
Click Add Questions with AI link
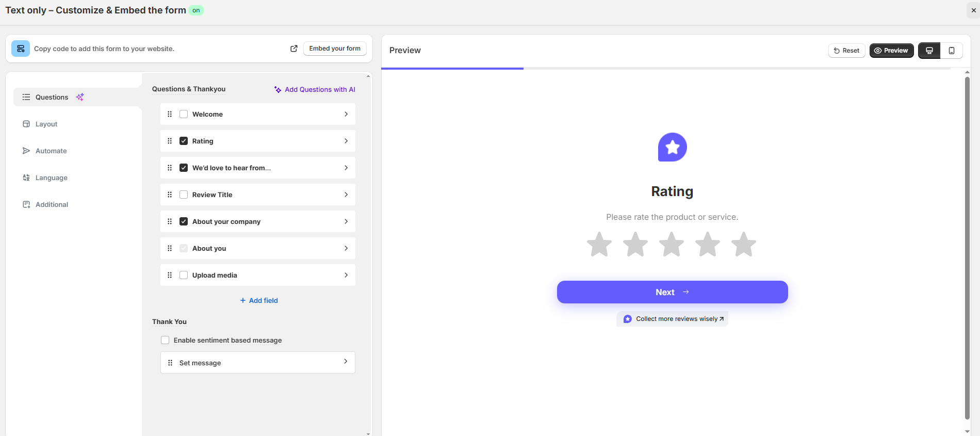(315, 89)
